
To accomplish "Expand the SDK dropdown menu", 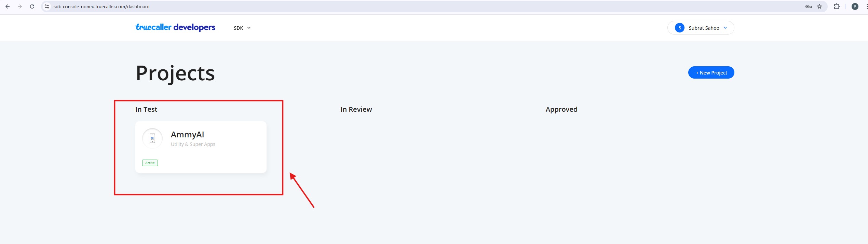I will [242, 28].
